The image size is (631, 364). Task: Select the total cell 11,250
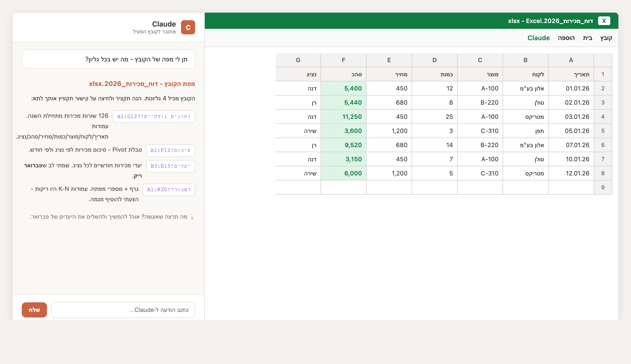tap(343, 117)
